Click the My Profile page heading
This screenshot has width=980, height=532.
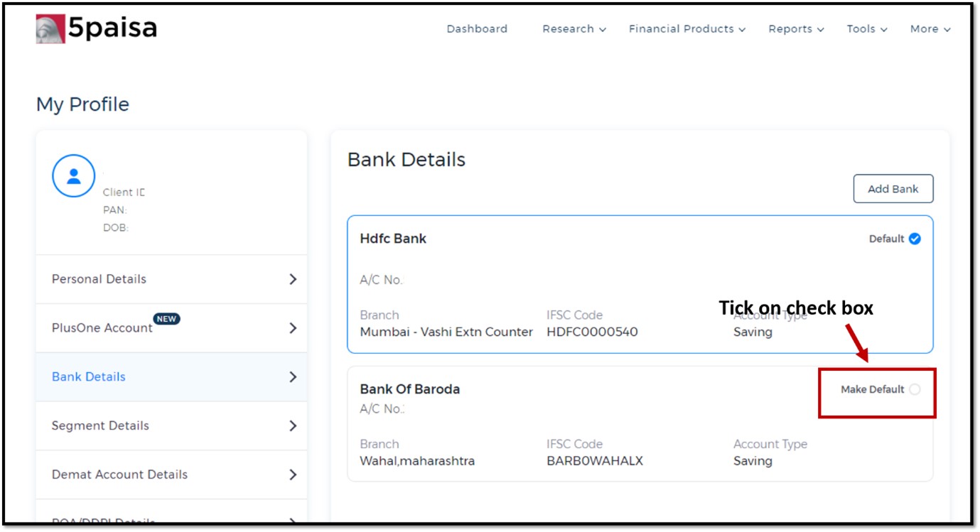point(82,104)
